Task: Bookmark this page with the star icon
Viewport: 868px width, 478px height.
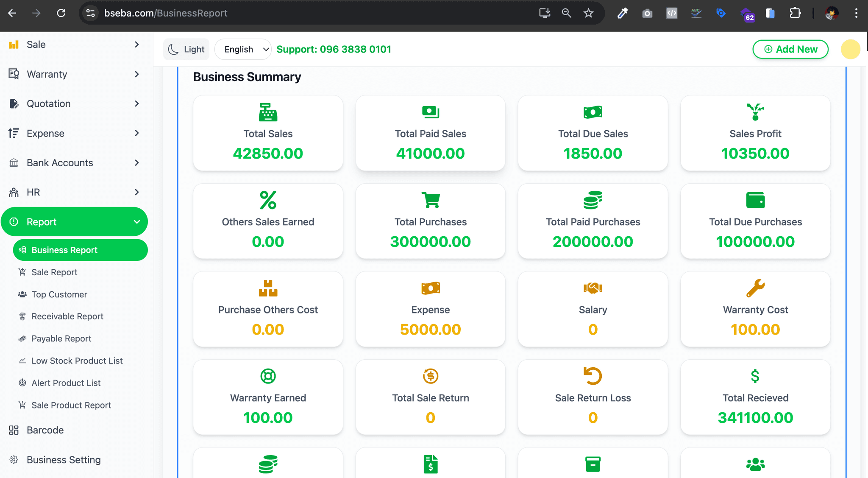Action: (588, 13)
